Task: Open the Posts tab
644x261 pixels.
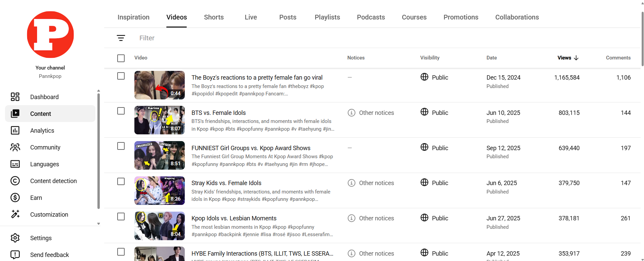Action: tap(288, 17)
